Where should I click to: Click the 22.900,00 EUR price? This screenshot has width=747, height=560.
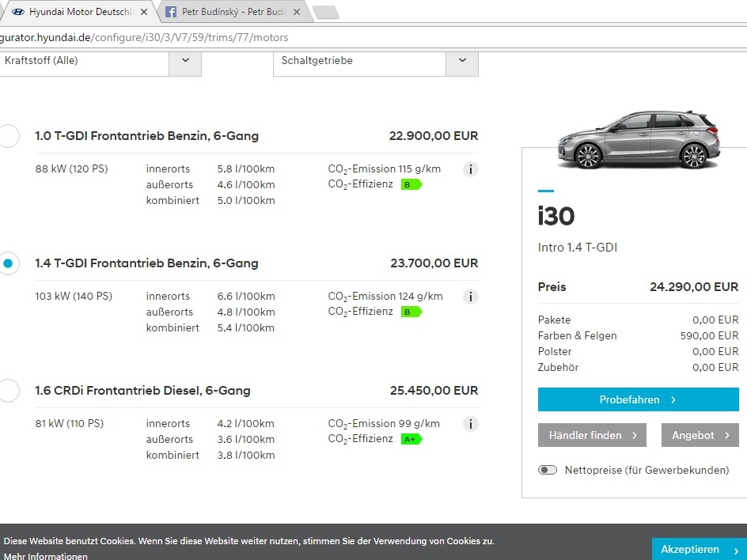tap(434, 136)
